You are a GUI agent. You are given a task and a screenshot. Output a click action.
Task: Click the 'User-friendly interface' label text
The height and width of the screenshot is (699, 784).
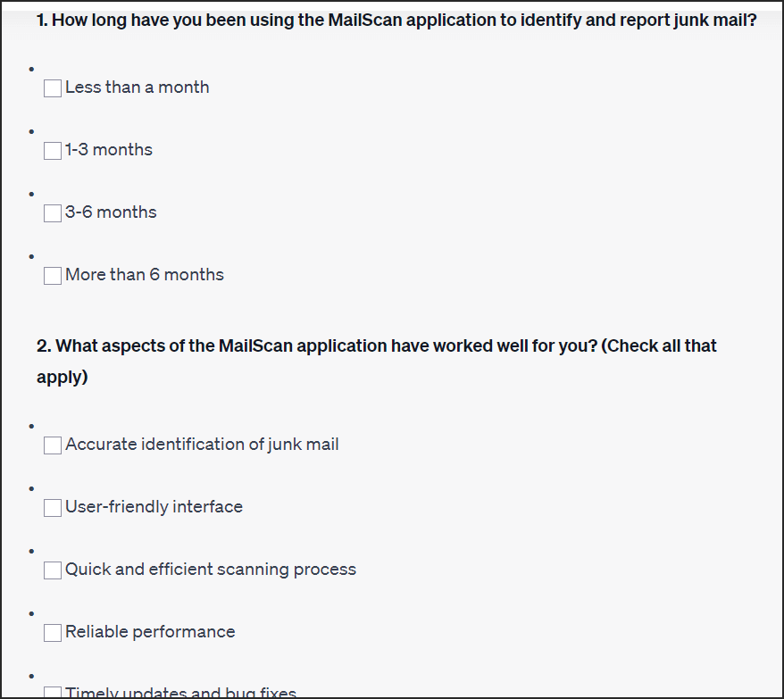tap(154, 506)
